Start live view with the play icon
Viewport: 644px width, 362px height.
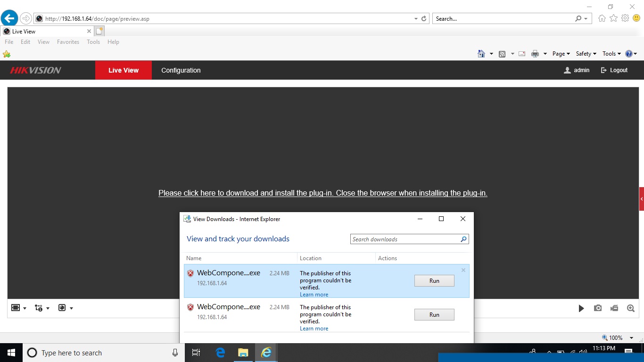tap(581, 308)
